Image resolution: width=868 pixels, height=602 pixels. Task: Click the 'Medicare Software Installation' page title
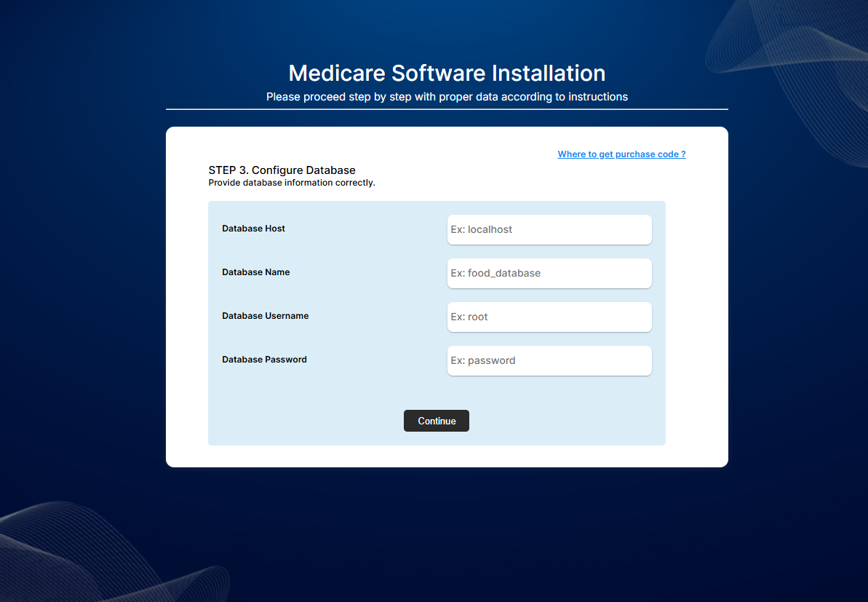click(x=447, y=73)
